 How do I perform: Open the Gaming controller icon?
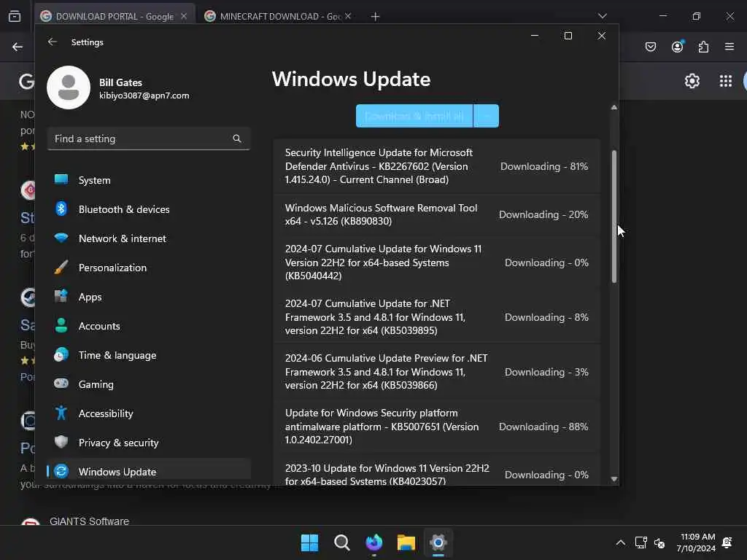61,384
